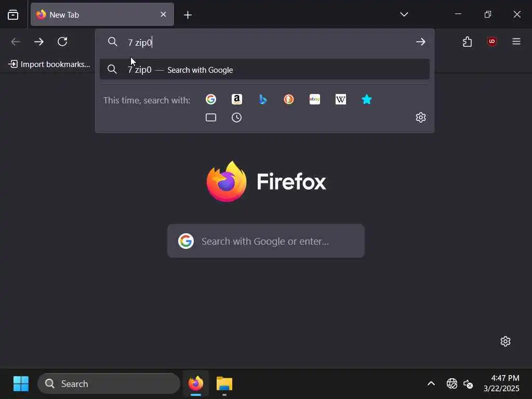
Task: Search this time with eBay
Action: 315,99
